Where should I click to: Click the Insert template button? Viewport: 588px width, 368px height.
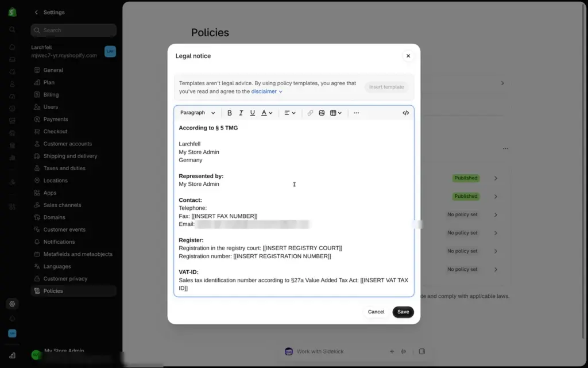[x=386, y=87]
